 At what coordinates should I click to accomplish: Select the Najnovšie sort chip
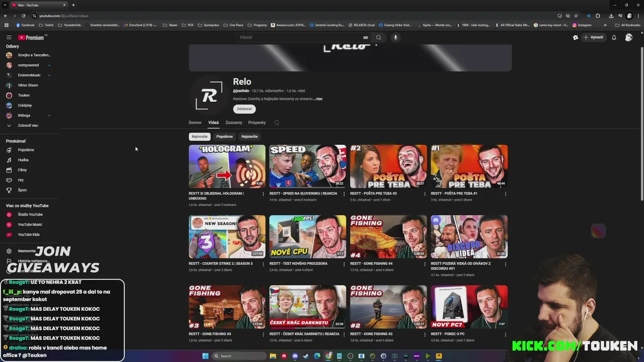tap(199, 136)
